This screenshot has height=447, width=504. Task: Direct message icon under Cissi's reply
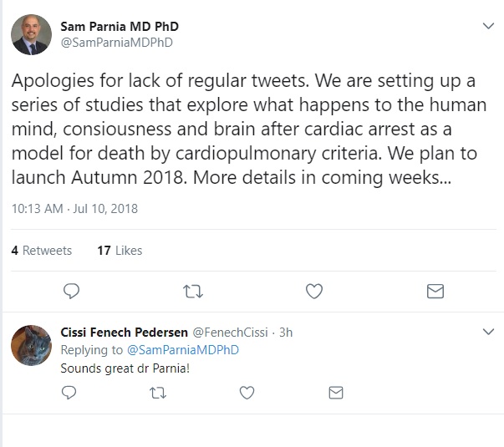tap(335, 392)
